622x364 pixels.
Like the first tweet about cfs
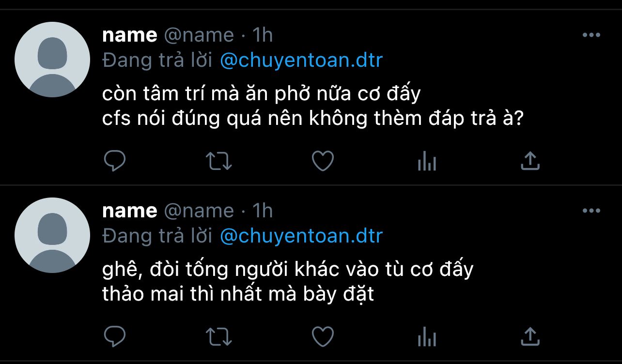[323, 161]
